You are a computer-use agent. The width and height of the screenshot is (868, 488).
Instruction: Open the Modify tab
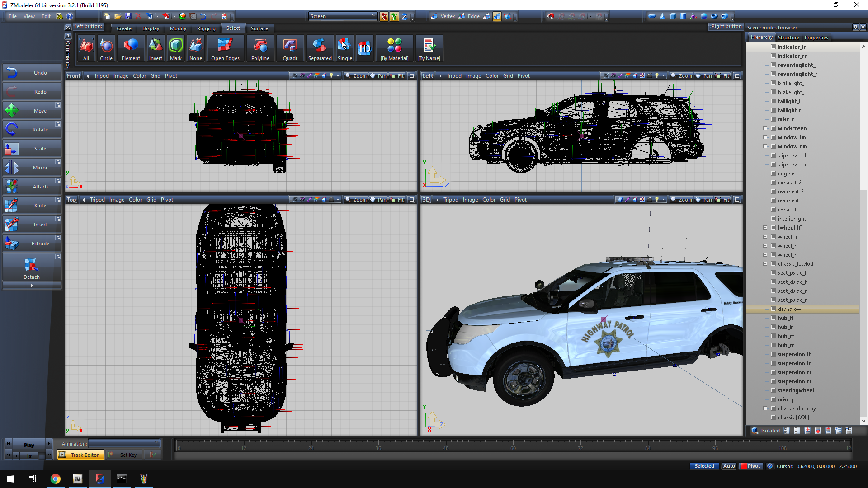pyautogui.click(x=178, y=28)
